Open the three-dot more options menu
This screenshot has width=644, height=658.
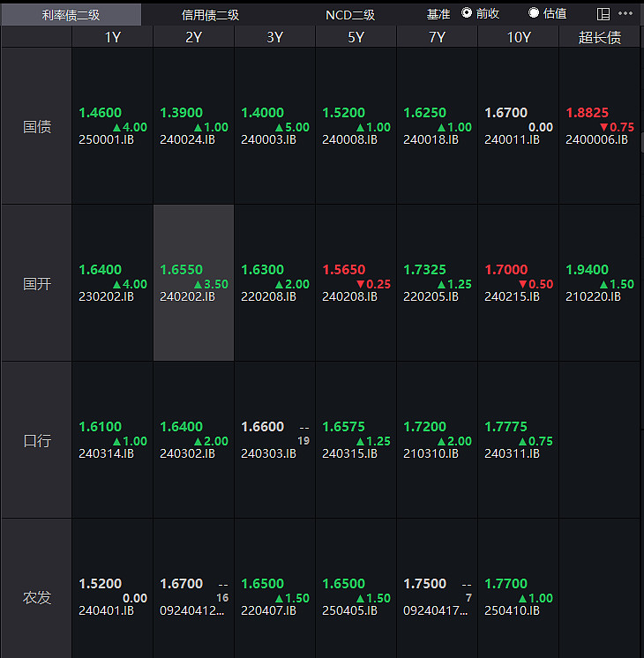[625, 14]
